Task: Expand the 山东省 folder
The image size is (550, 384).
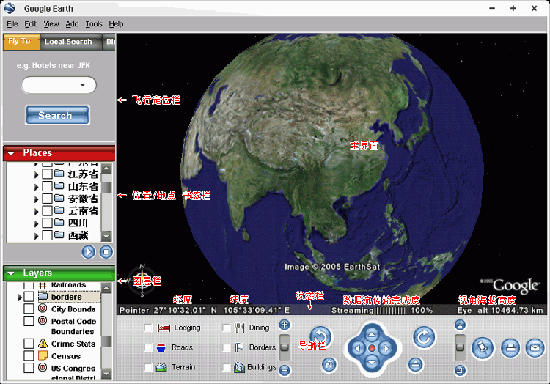Action: click(x=36, y=187)
